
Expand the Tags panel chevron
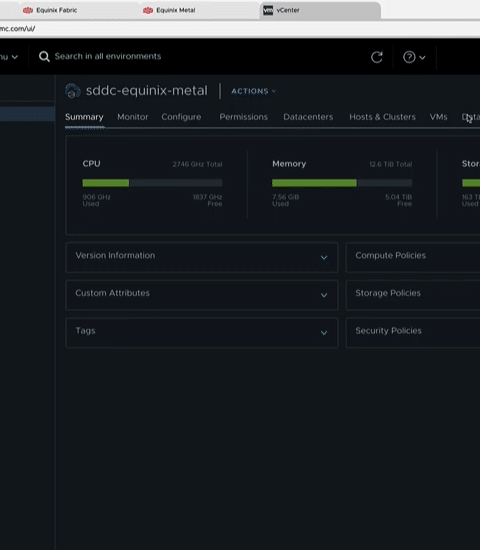tap(324, 333)
